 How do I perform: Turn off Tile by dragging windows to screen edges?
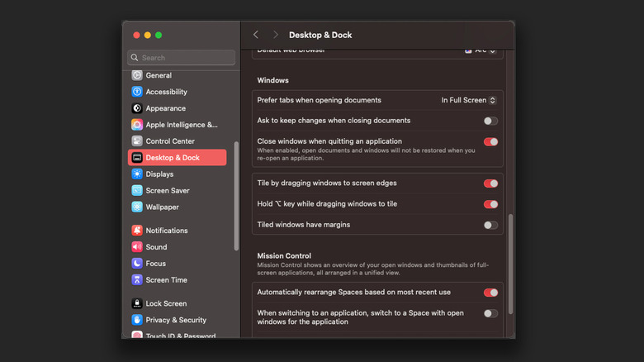click(x=490, y=183)
